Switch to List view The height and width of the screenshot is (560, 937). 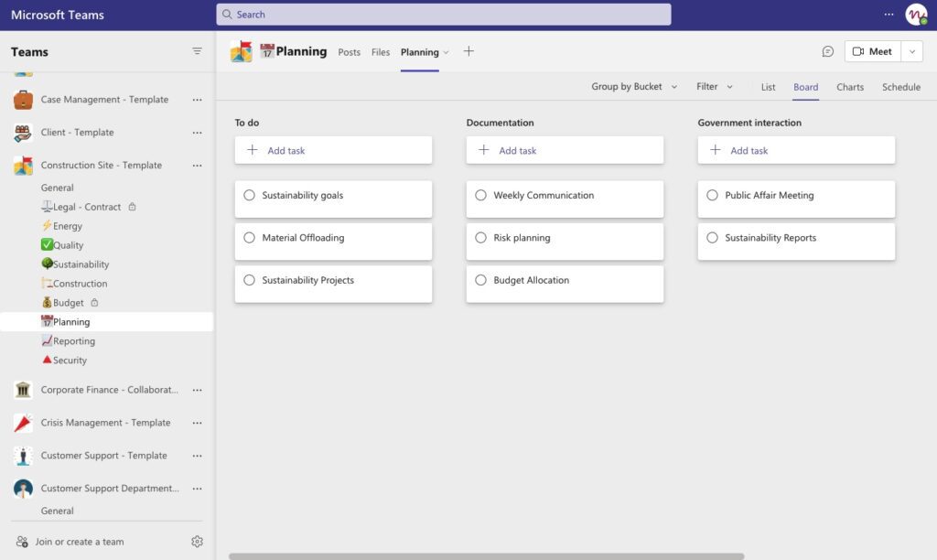[x=768, y=87]
